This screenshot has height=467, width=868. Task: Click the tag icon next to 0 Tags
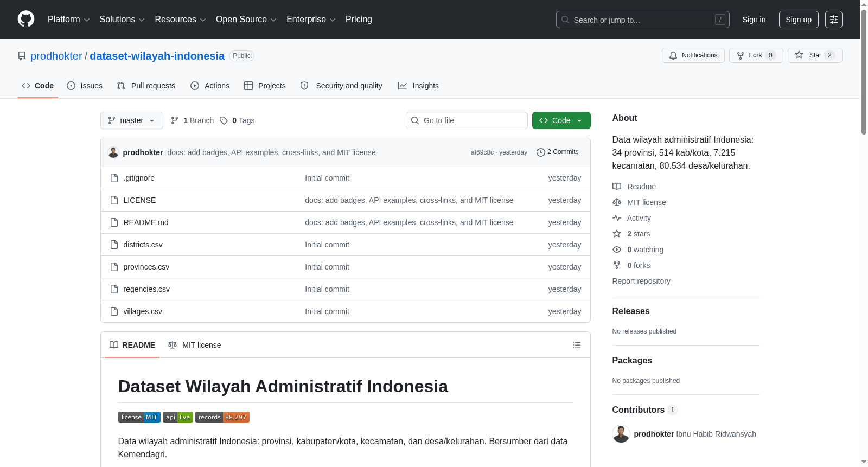pos(224,120)
